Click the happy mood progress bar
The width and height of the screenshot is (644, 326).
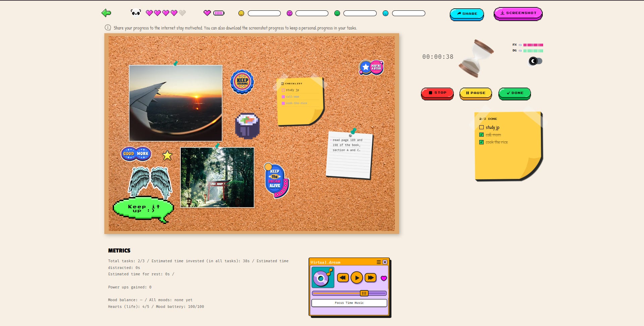tap(264, 13)
